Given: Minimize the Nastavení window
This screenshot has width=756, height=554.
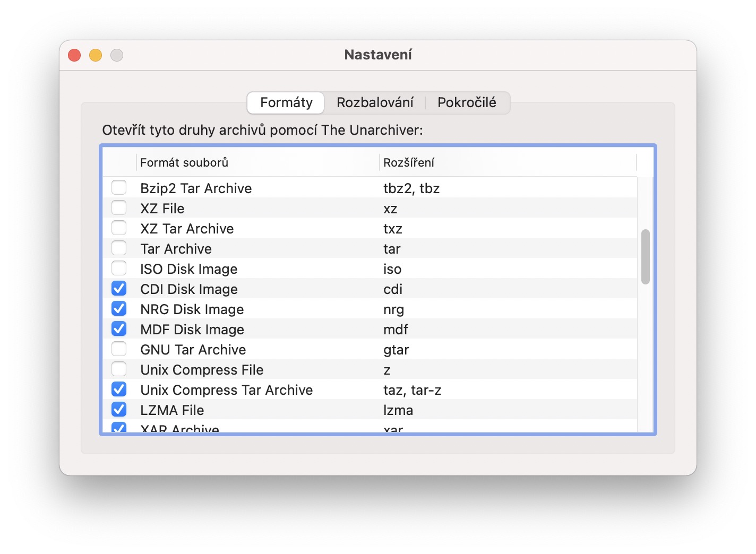Looking at the screenshot, I should coord(96,55).
